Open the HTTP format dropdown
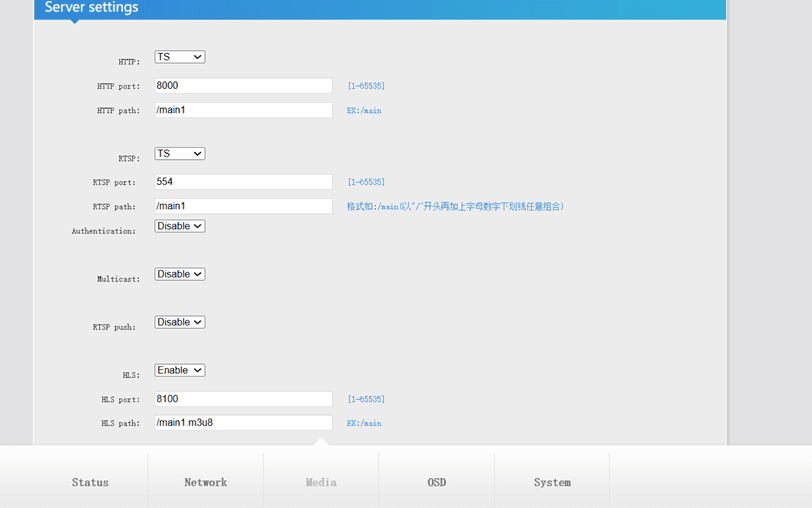Viewport: 812px width, 508px height. click(x=180, y=57)
